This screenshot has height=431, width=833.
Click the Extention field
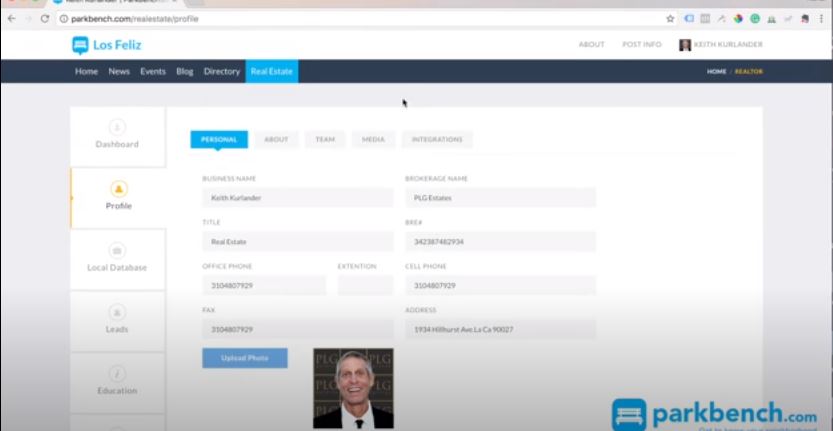tap(366, 285)
